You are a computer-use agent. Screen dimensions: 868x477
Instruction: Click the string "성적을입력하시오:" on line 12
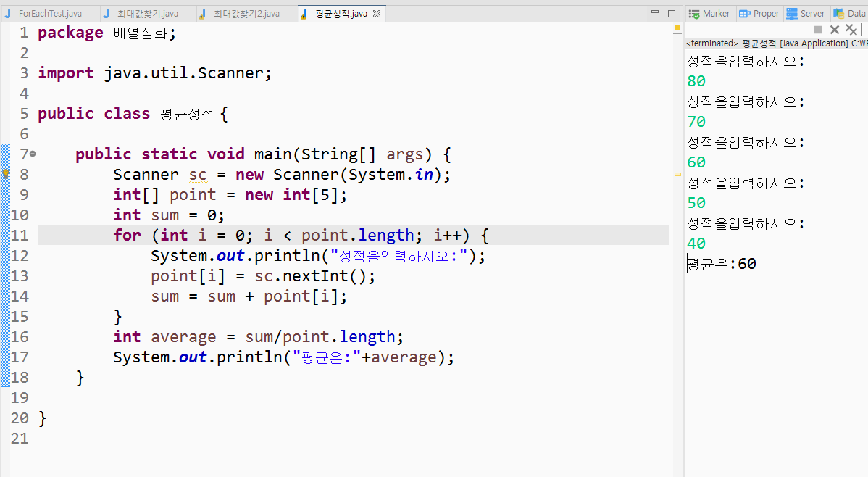coord(398,256)
